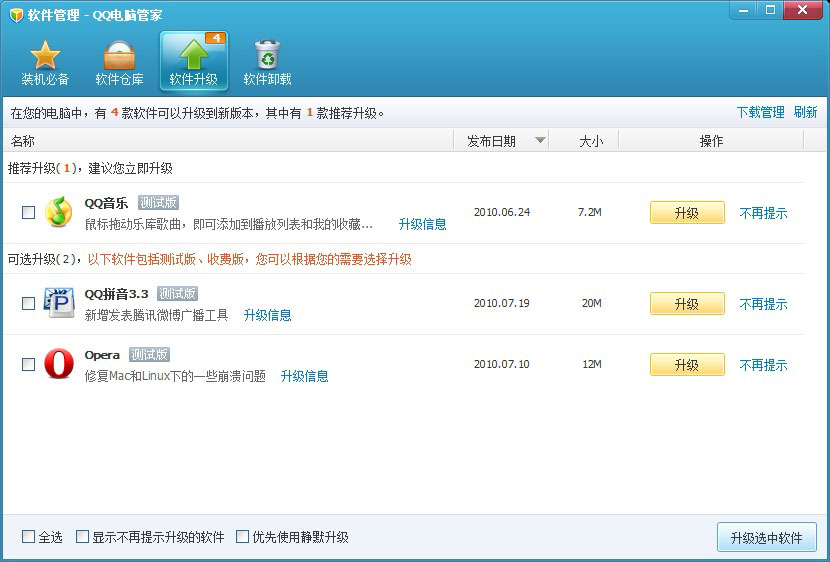Click size value 12M
The image size is (830, 562).
pyautogui.click(x=591, y=364)
